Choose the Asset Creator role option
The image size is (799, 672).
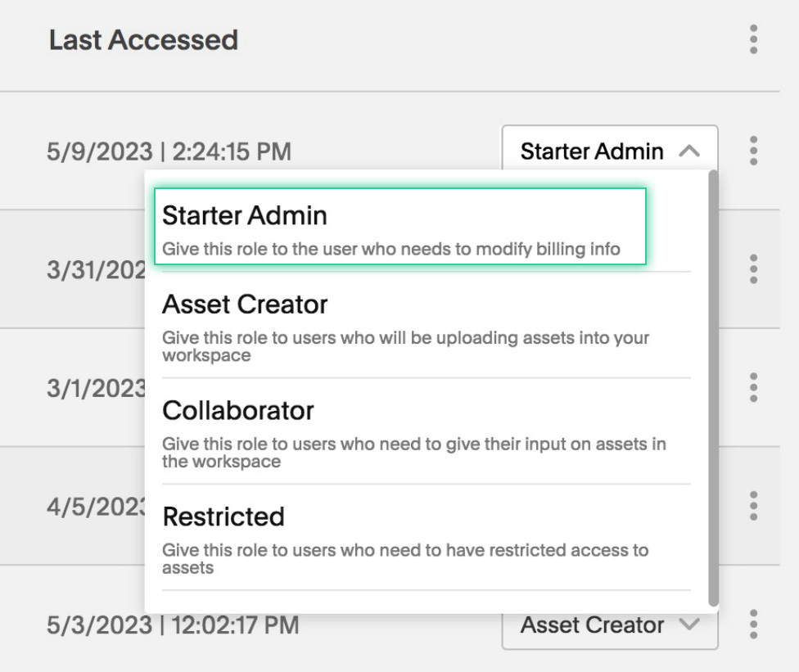[426, 326]
